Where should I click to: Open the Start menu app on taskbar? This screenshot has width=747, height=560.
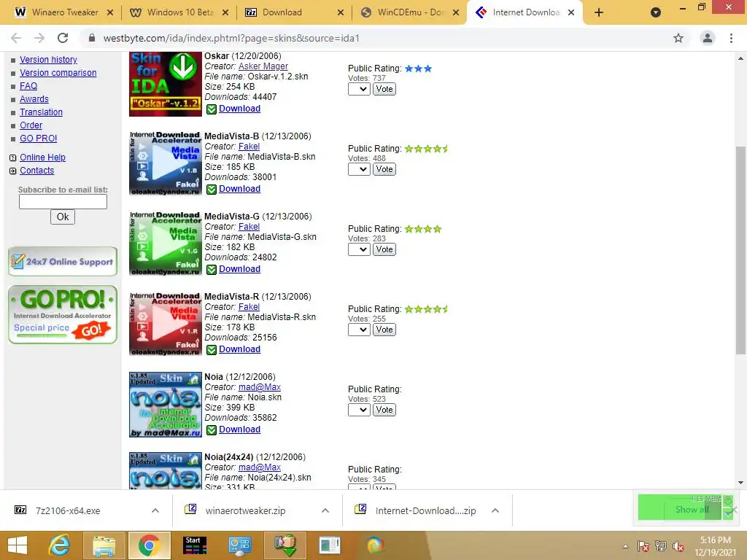(x=195, y=545)
